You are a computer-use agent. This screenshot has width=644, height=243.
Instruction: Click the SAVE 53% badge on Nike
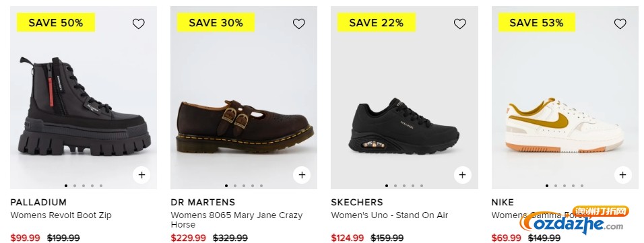click(536, 22)
